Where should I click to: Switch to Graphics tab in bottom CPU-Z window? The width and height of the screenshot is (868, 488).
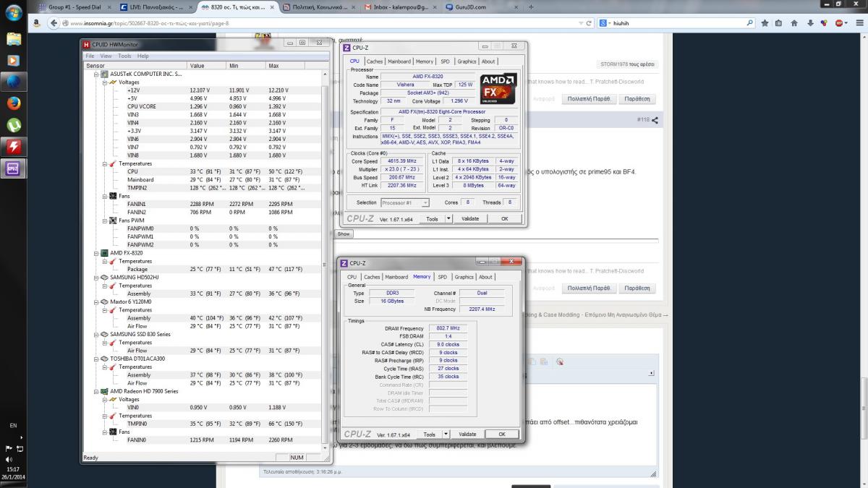pyautogui.click(x=464, y=277)
